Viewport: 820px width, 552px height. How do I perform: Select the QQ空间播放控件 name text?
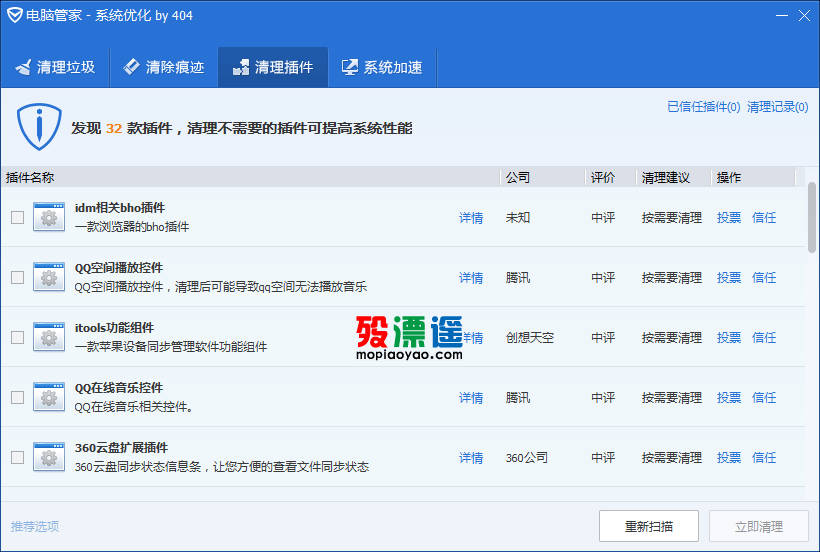(x=119, y=268)
